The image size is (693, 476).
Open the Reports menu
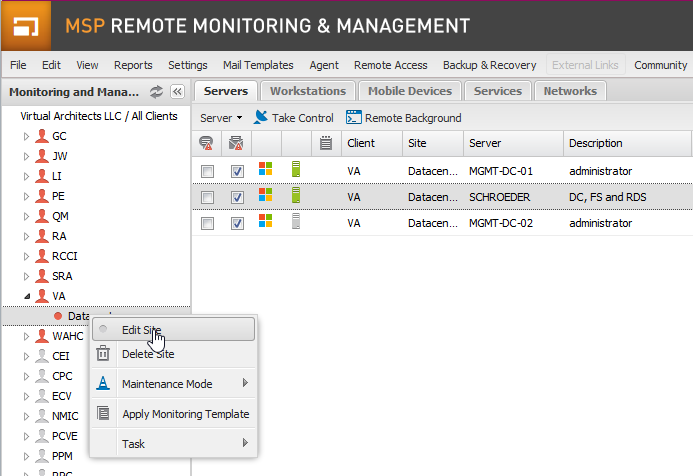tap(133, 65)
